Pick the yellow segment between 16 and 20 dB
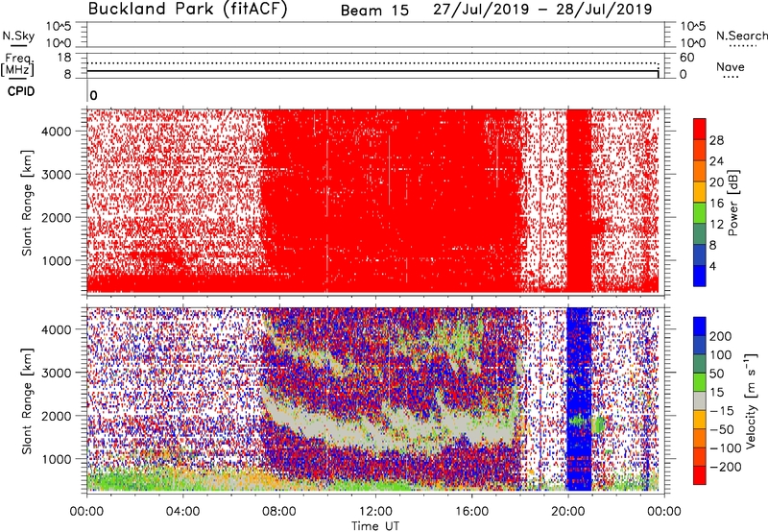 tap(700, 191)
